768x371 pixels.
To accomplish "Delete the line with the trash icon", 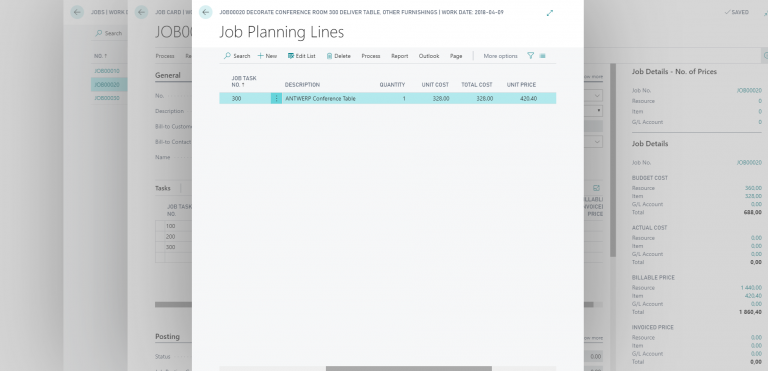I will click(338, 56).
